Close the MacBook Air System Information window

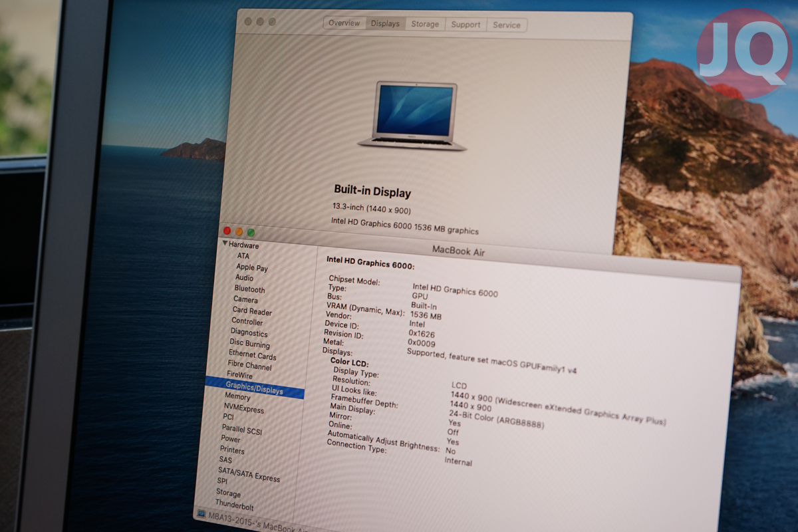click(227, 230)
